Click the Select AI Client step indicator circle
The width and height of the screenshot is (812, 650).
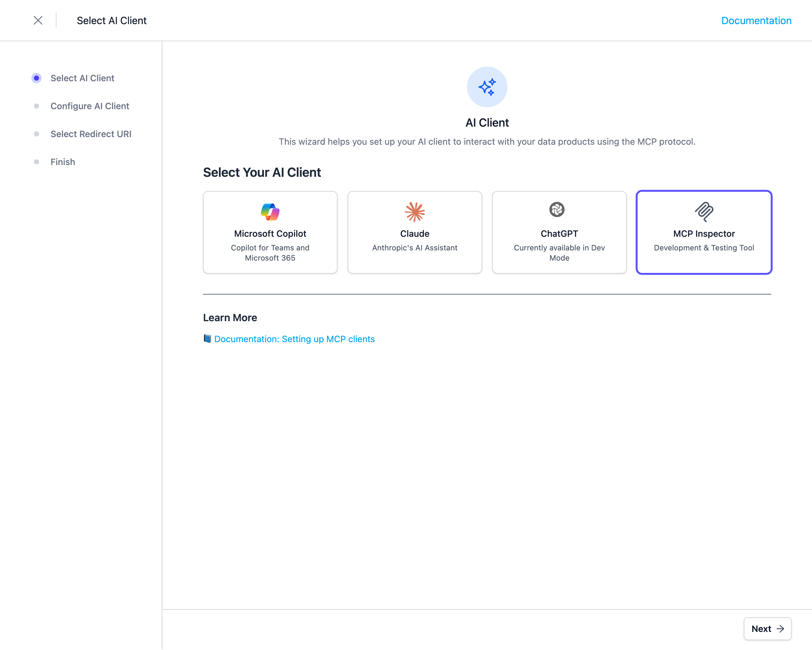[36, 78]
